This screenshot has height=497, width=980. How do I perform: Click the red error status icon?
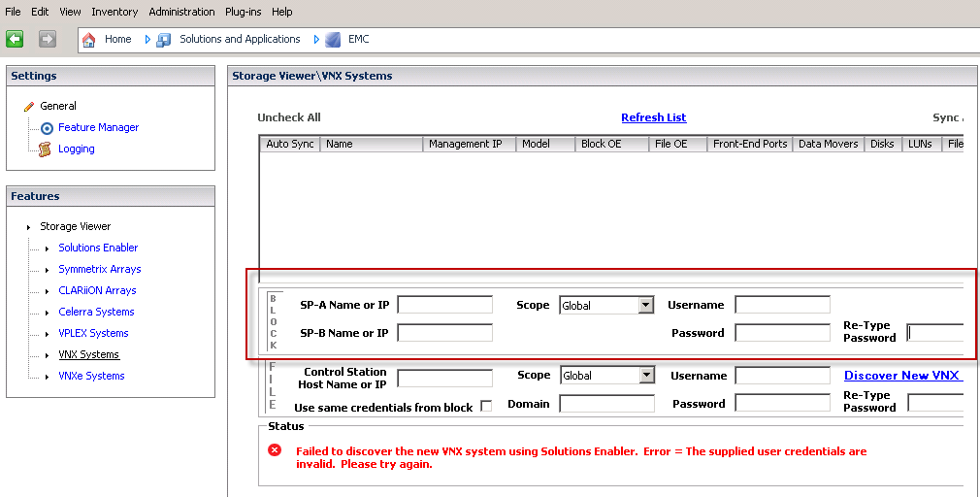(x=275, y=450)
